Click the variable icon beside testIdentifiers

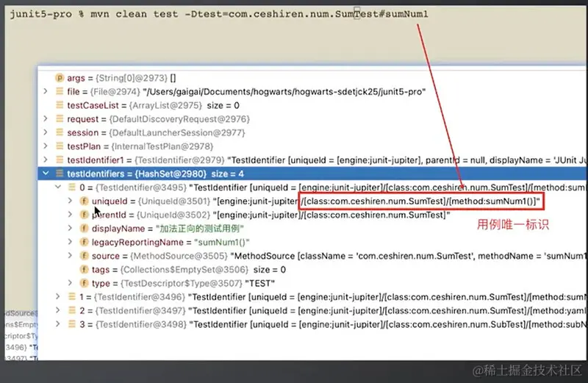60,173
